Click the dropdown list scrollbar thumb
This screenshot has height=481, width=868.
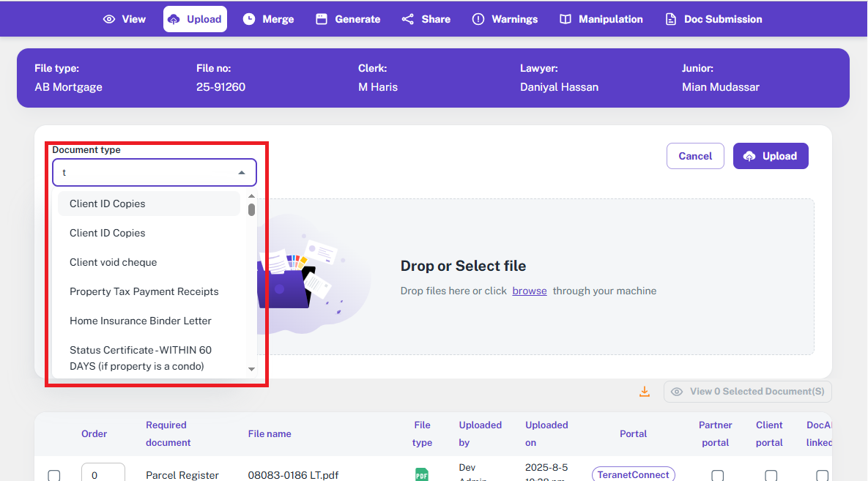click(251, 209)
